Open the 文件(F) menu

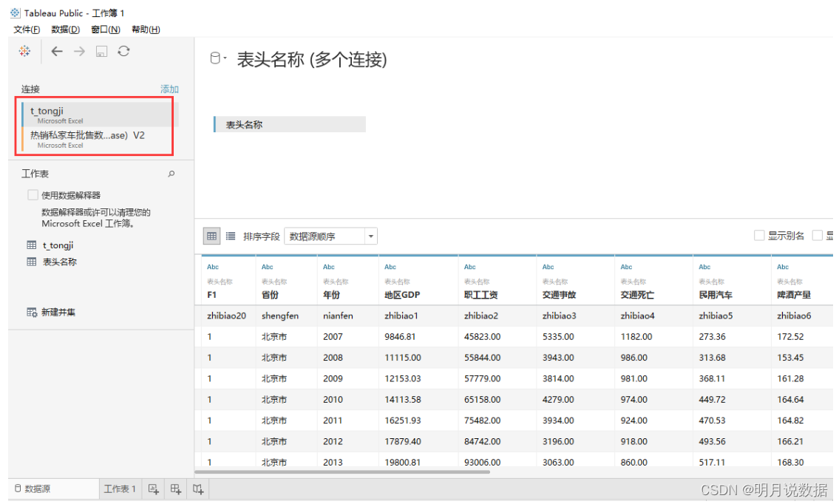click(26, 30)
